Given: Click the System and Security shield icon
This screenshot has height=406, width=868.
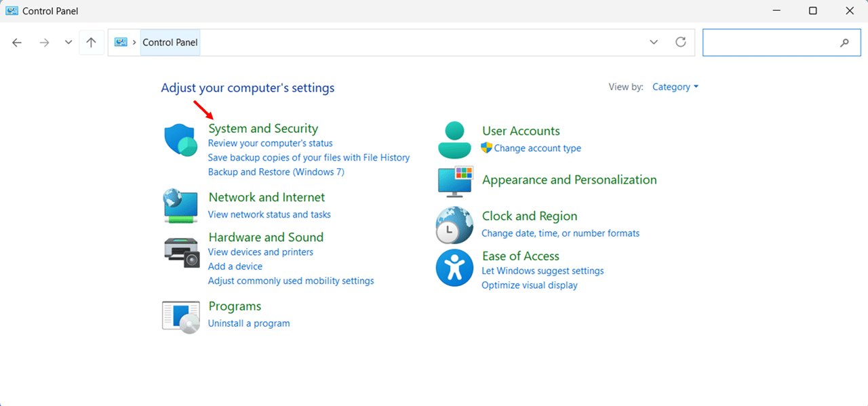Looking at the screenshot, I should tap(181, 140).
